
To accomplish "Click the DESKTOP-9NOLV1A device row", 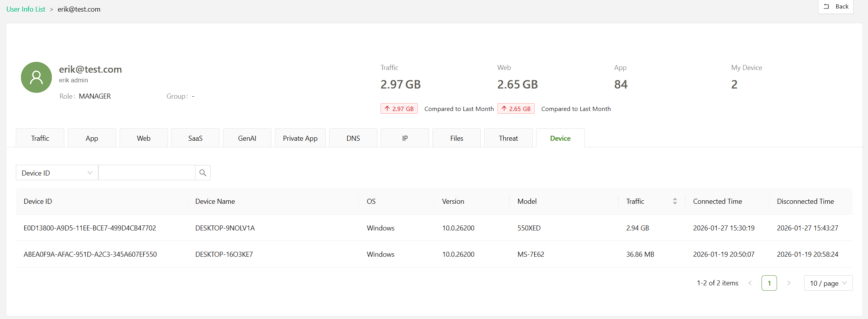I will [225, 228].
